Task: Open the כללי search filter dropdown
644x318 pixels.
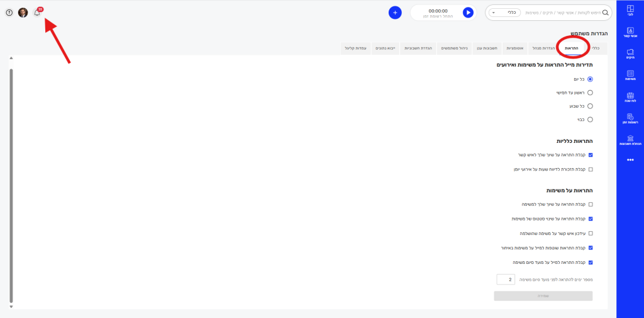Action: coord(507,13)
